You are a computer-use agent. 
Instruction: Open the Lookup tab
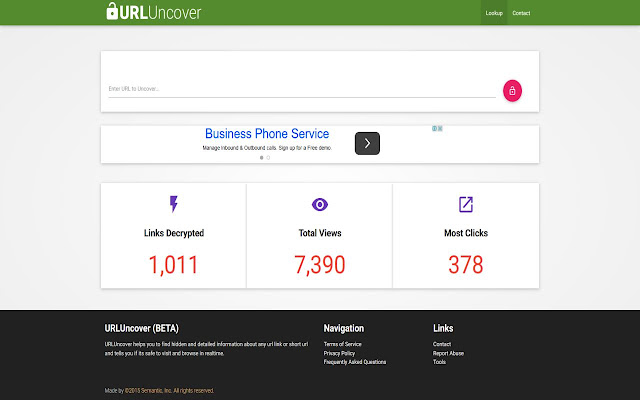[494, 13]
